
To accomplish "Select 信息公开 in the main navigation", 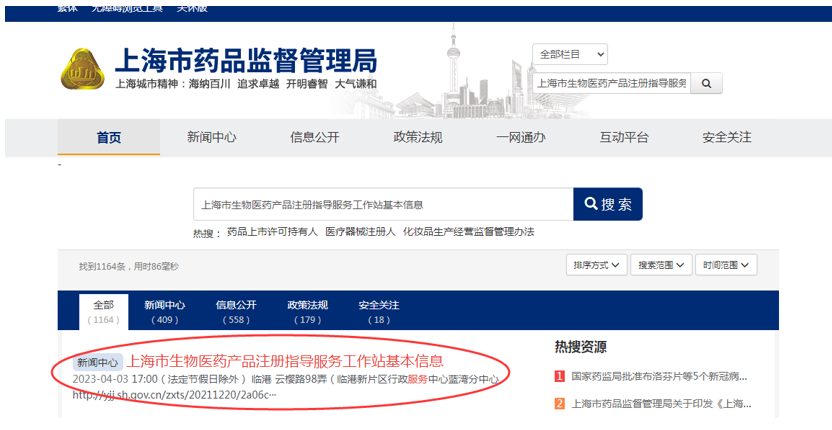I will point(314,138).
